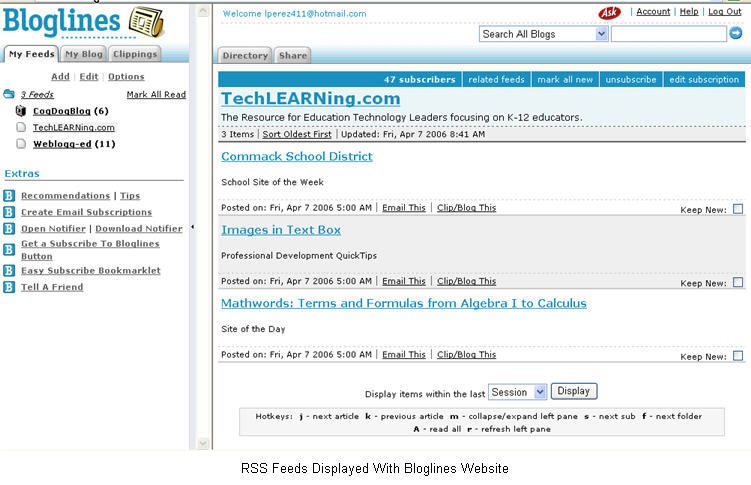Switch to the My Feeds tab

point(31,54)
